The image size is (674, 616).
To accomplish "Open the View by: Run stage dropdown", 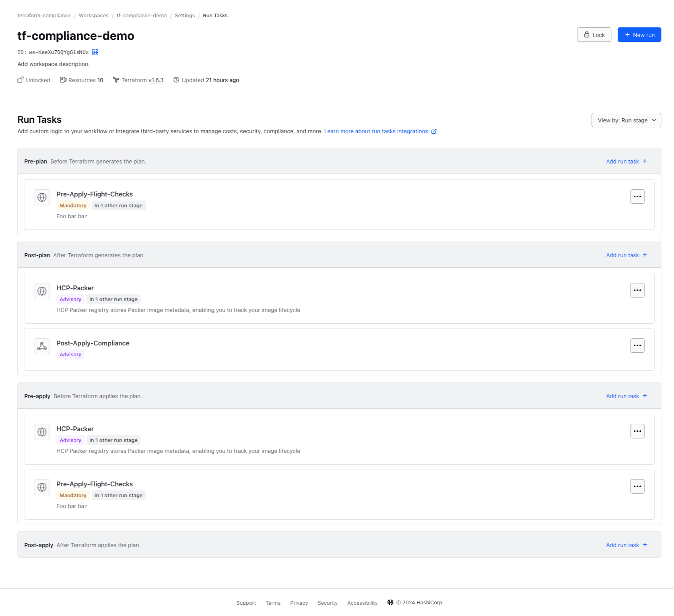I will pos(626,120).
